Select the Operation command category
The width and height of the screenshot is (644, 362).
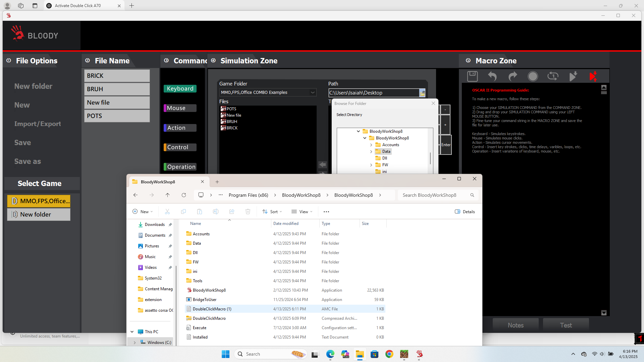(x=180, y=167)
